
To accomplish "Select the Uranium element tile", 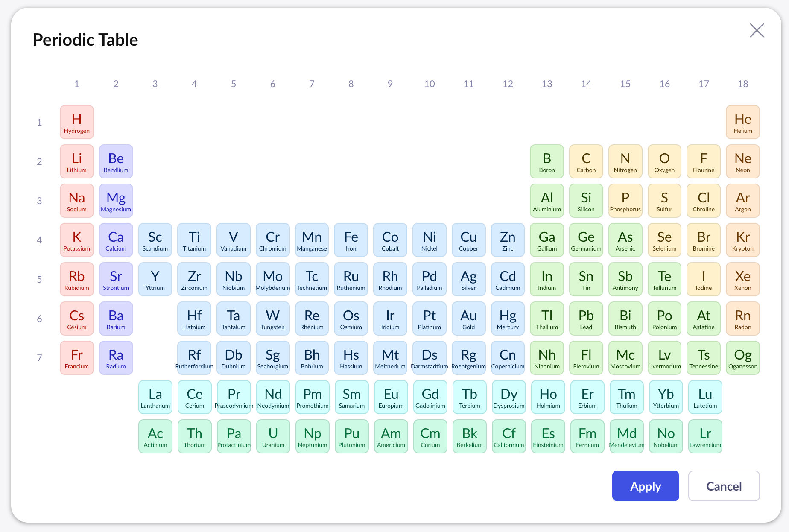I will (273, 436).
